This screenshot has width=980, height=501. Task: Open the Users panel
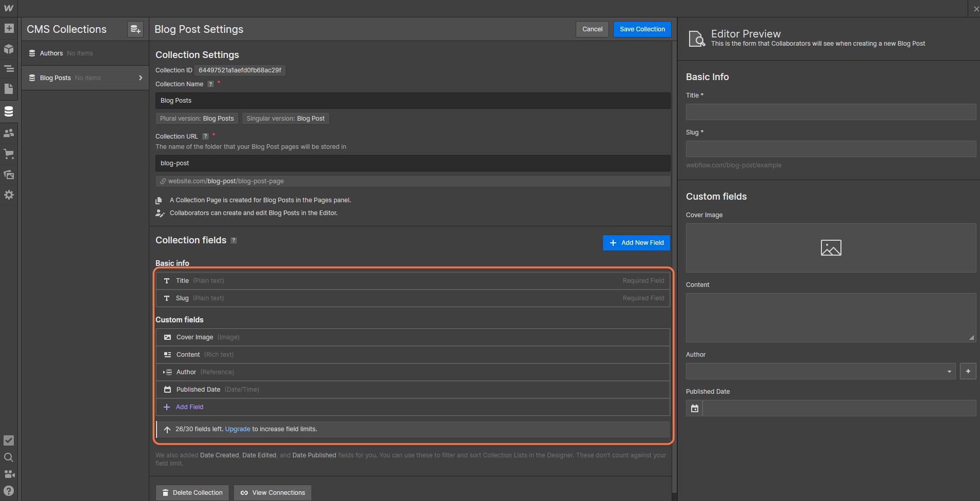[9, 132]
